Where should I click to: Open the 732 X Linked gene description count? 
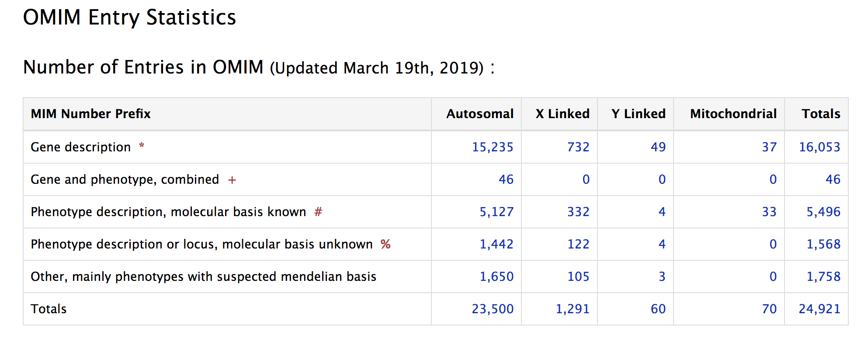[578, 147]
